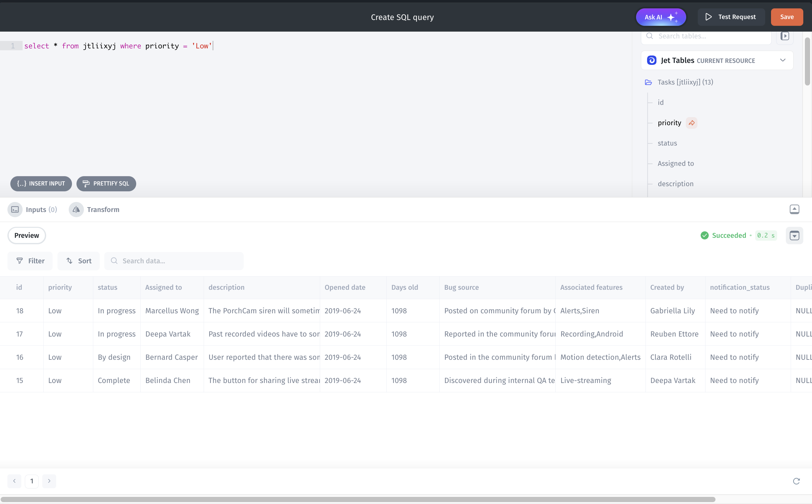Select the Preview tab
This screenshot has width=812, height=504.
point(27,236)
